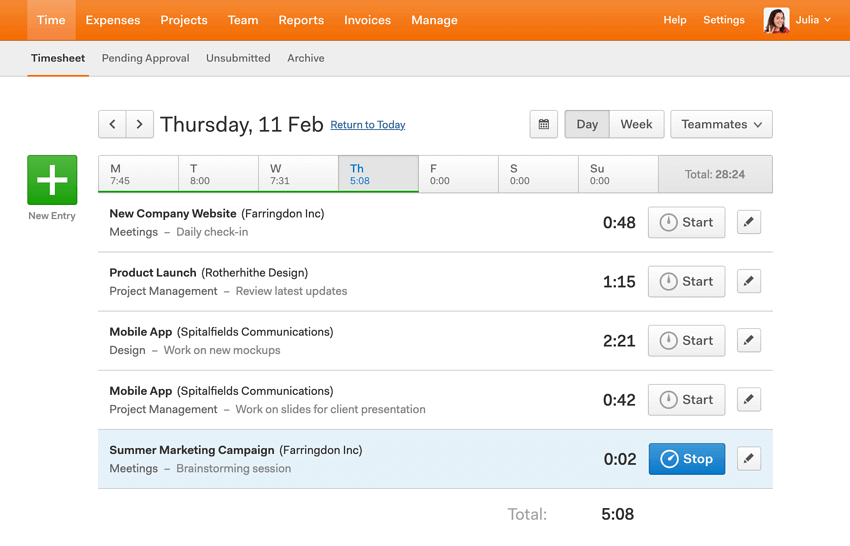850x546 pixels.
Task: Click pencil icon for Mobile App Design entry
Action: (x=749, y=340)
